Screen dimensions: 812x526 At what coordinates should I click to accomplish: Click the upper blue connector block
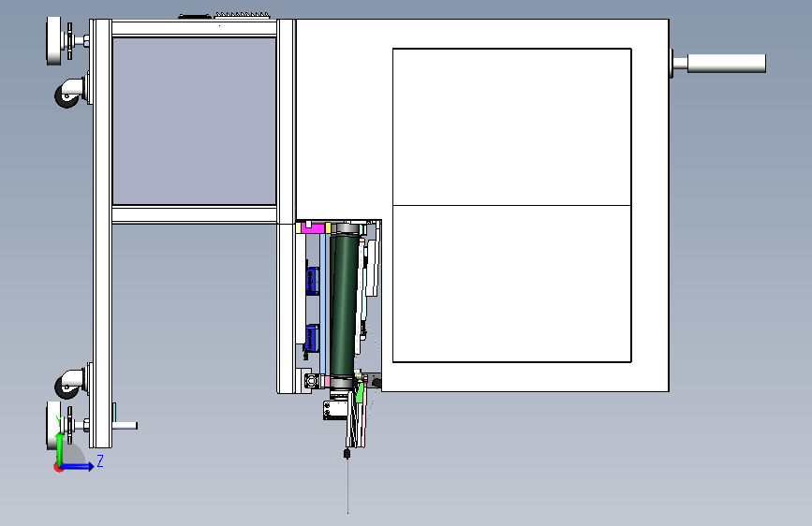(x=312, y=281)
